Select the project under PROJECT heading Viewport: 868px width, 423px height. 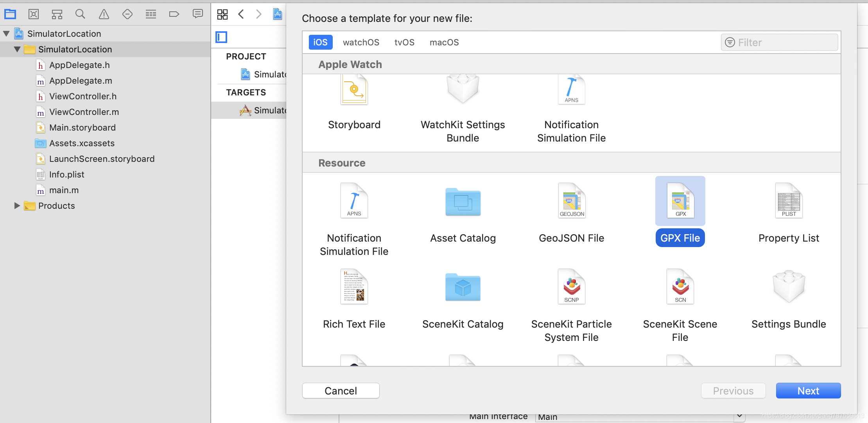point(263,74)
